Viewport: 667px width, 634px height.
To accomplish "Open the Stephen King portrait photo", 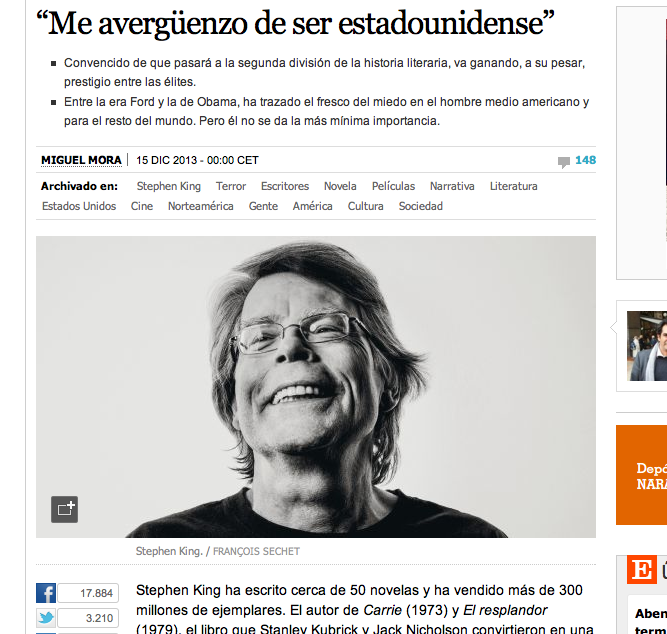I will click(316, 387).
